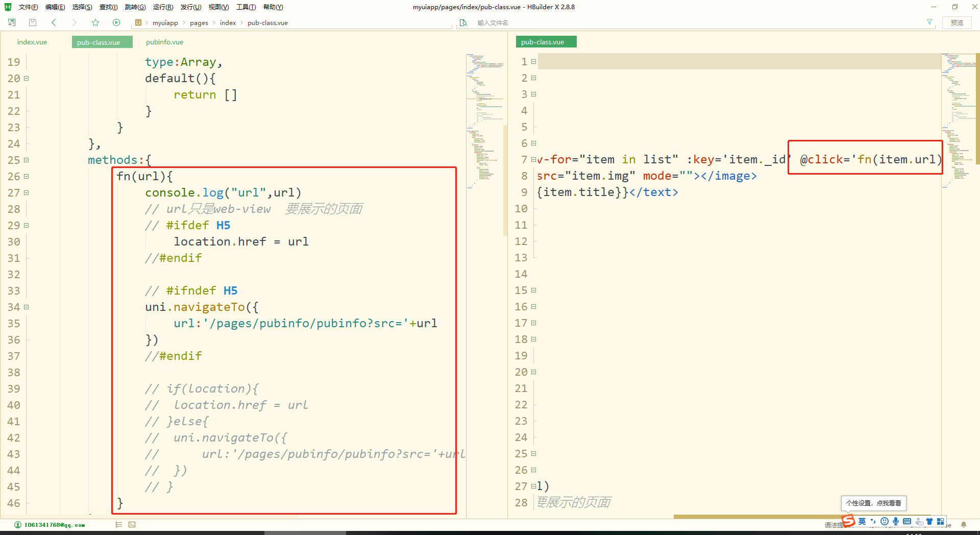Select pub-class.vue tab in left editor
The image size is (980, 535).
pos(102,42)
